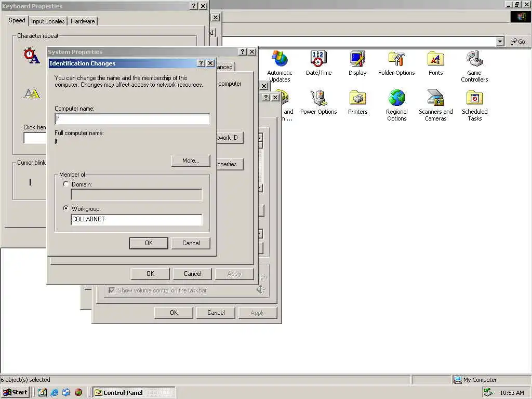Click Cancel in the sound properties dialog
This screenshot has height=399, width=532.
click(x=216, y=313)
